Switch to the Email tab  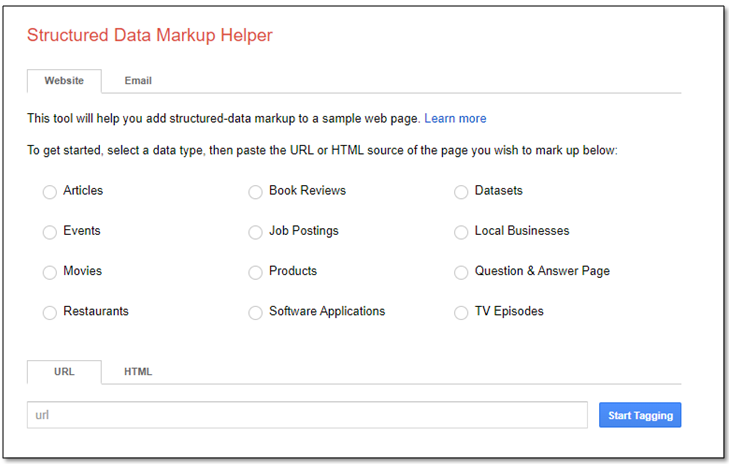(138, 81)
